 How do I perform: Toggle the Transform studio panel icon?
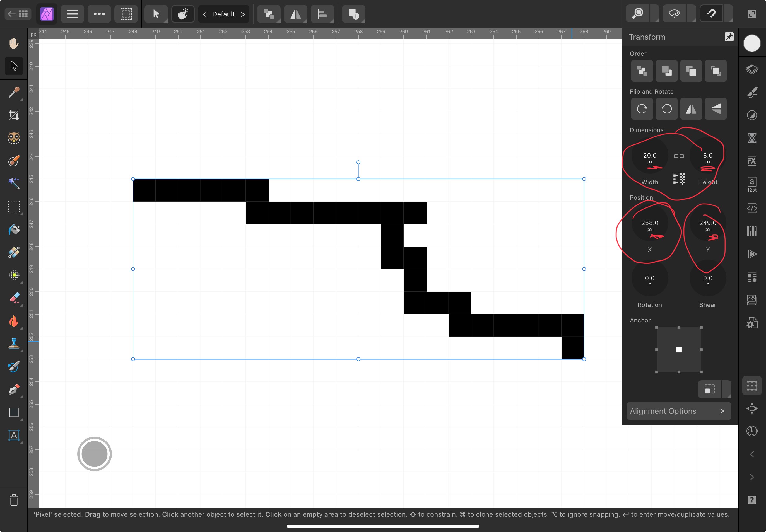[752, 386]
